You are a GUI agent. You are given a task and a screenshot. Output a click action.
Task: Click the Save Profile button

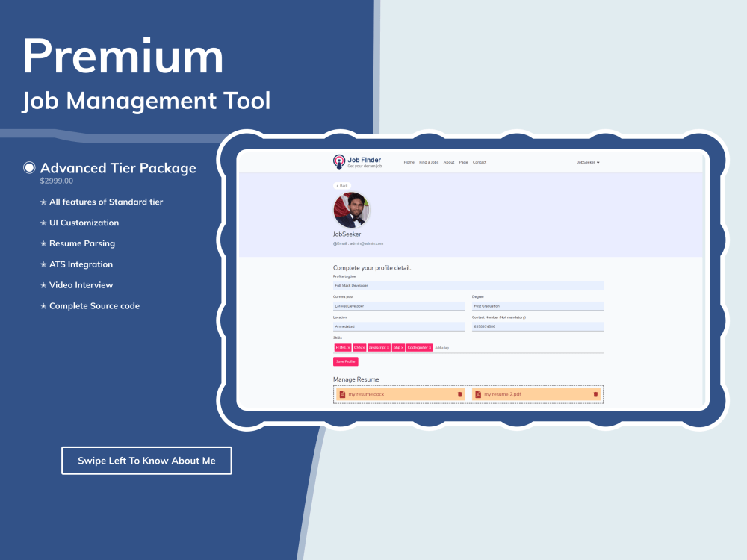(345, 361)
